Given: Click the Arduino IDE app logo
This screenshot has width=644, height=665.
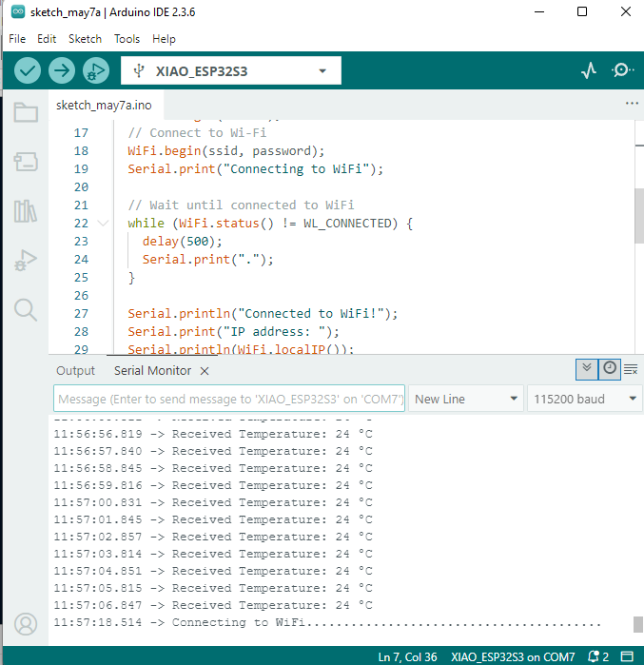Looking at the screenshot, I should 17,11.
